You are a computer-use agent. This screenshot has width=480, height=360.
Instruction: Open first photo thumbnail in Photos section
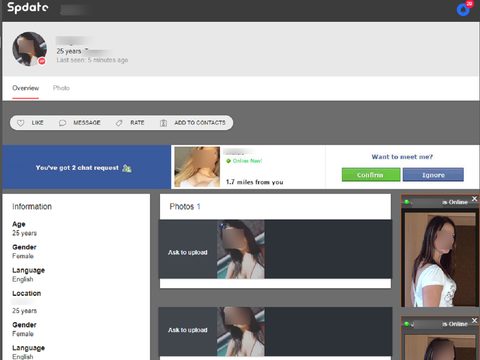click(x=241, y=249)
